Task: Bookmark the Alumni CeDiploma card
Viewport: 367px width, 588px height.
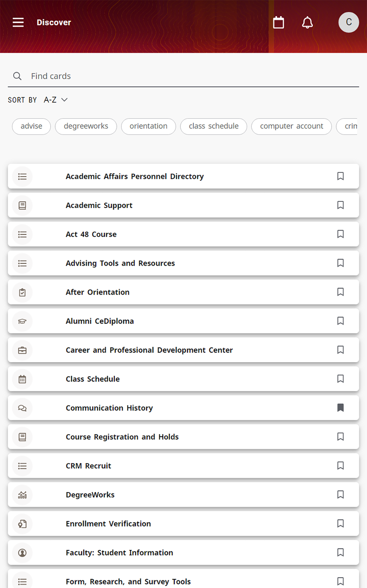Action: [x=340, y=321]
